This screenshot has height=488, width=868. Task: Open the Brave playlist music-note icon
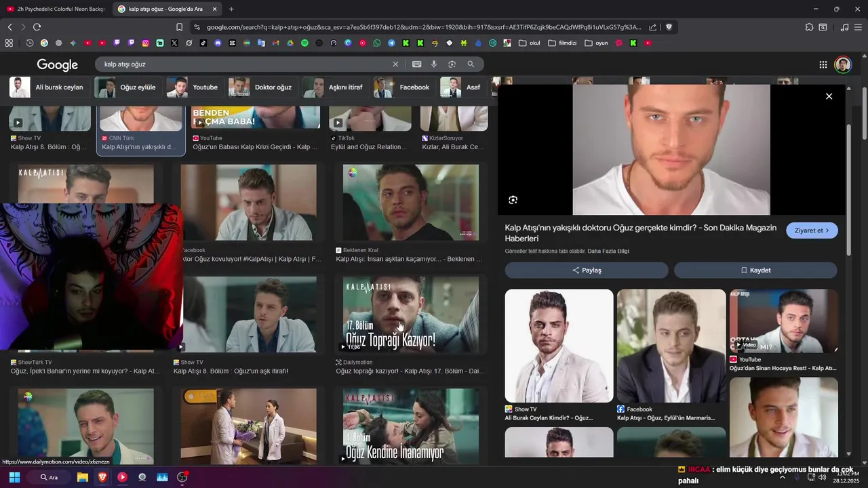[844, 27]
